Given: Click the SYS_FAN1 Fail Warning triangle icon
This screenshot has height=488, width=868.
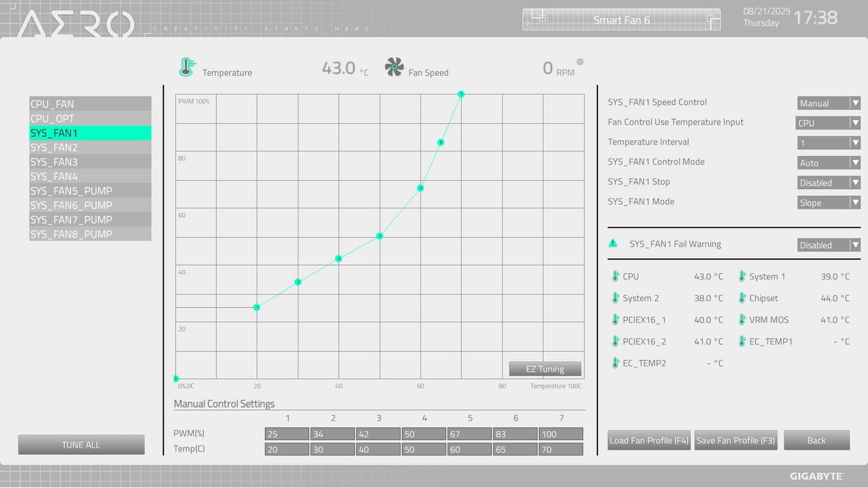Looking at the screenshot, I should pos(613,243).
